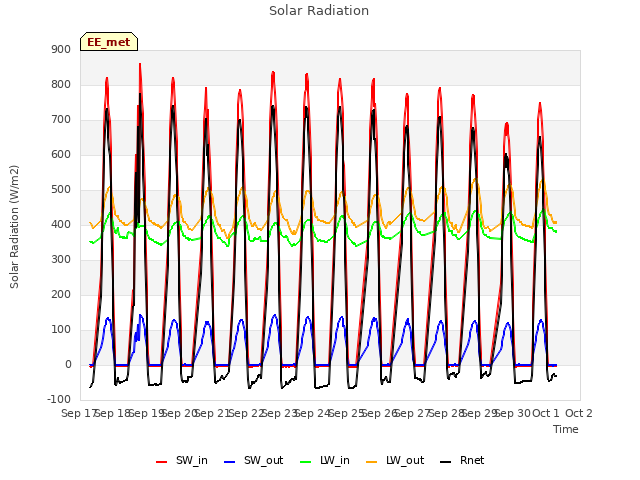Image resolution: width=640 pixels, height=480 pixels.
Task: Click the 0 y-axis tick label
Action: point(68,364)
